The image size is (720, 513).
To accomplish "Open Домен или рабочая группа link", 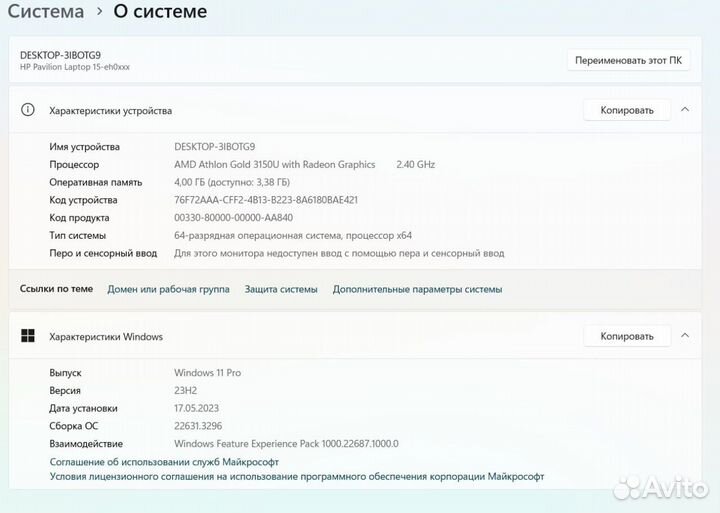I will click(168, 289).
